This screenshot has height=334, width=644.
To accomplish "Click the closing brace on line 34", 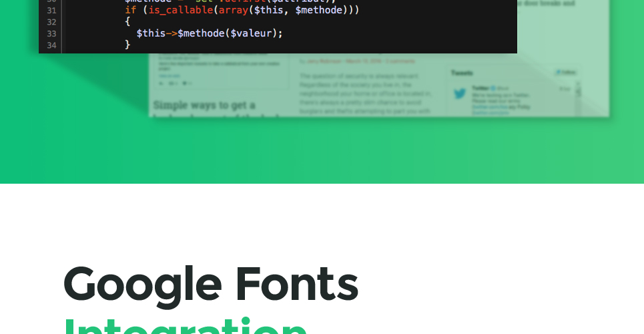I will click(x=127, y=45).
